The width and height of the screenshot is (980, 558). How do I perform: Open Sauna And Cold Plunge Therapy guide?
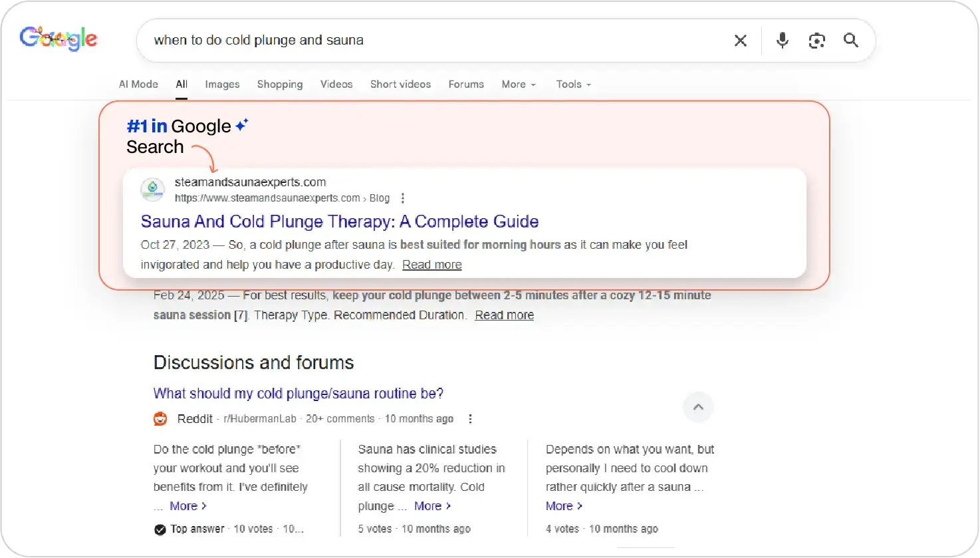(339, 221)
